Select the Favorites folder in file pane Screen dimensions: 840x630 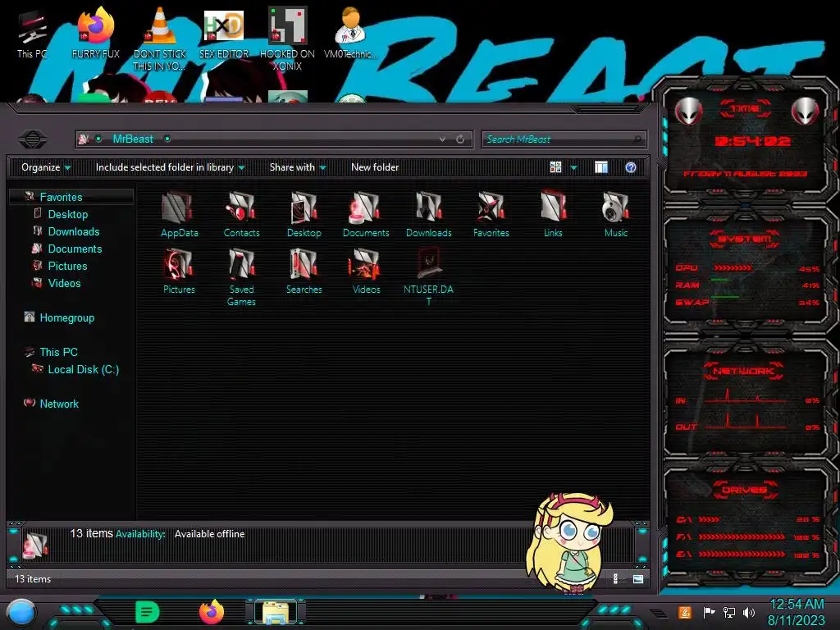[x=491, y=214]
